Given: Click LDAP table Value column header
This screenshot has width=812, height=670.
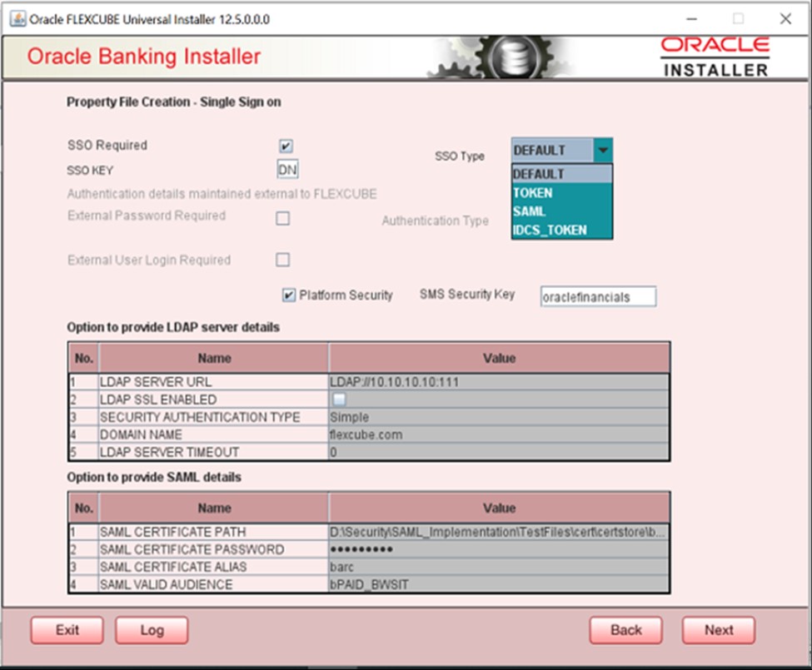Looking at the screenshot, I should pyautogui.click(x=499, y=358).
